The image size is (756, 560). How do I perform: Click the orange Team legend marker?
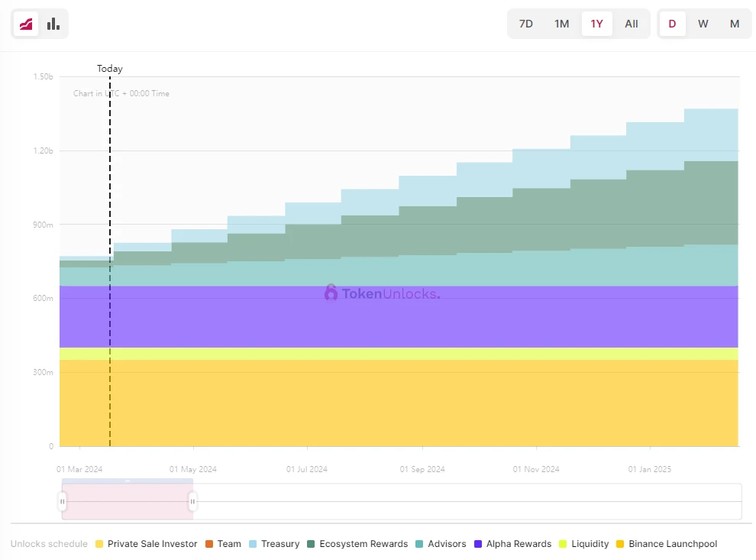click(208, 544)
